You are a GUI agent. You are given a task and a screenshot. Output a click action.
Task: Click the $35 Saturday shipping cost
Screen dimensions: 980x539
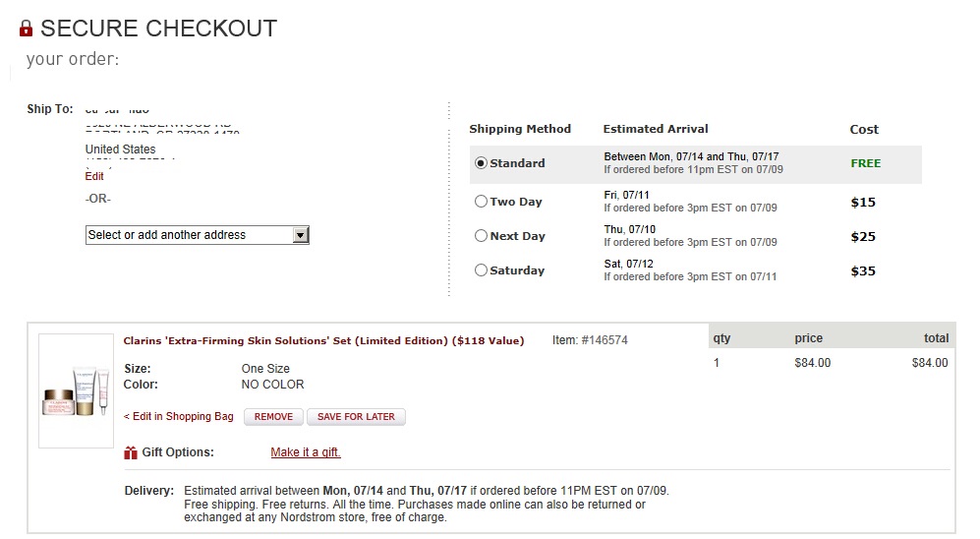[863, 270]
